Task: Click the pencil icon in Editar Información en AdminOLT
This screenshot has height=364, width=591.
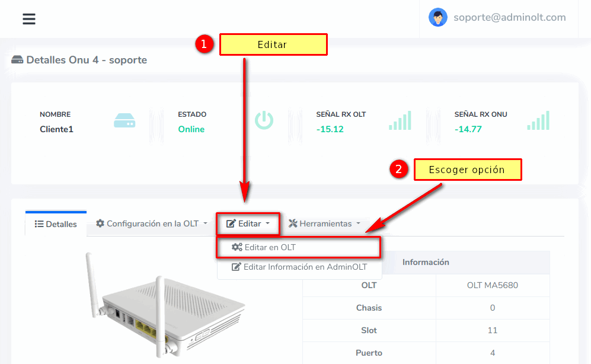Action: (x=237, y=267)
